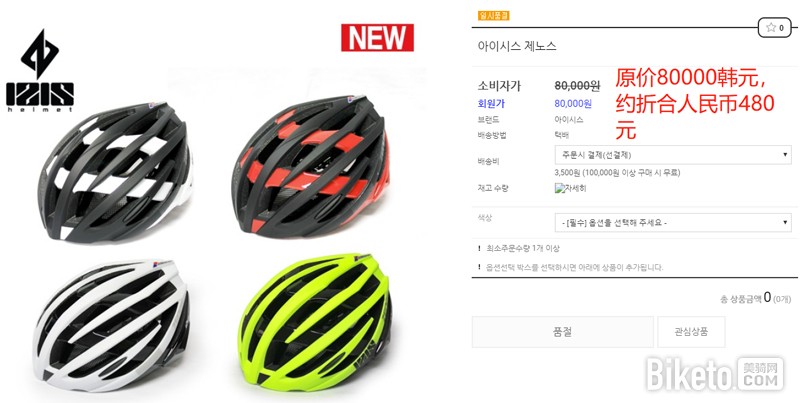Select the black and red helmet image
Image resolution: width=800 pixels, height=403 pixels.
pyautogui.click(x=311, y=164)
